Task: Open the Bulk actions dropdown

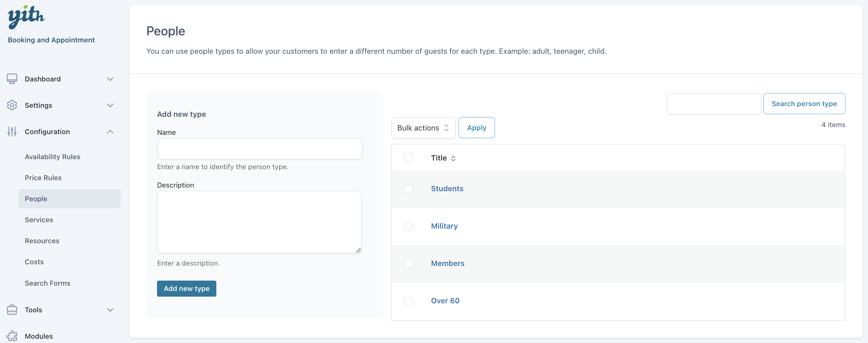Action: coord(423,128)
